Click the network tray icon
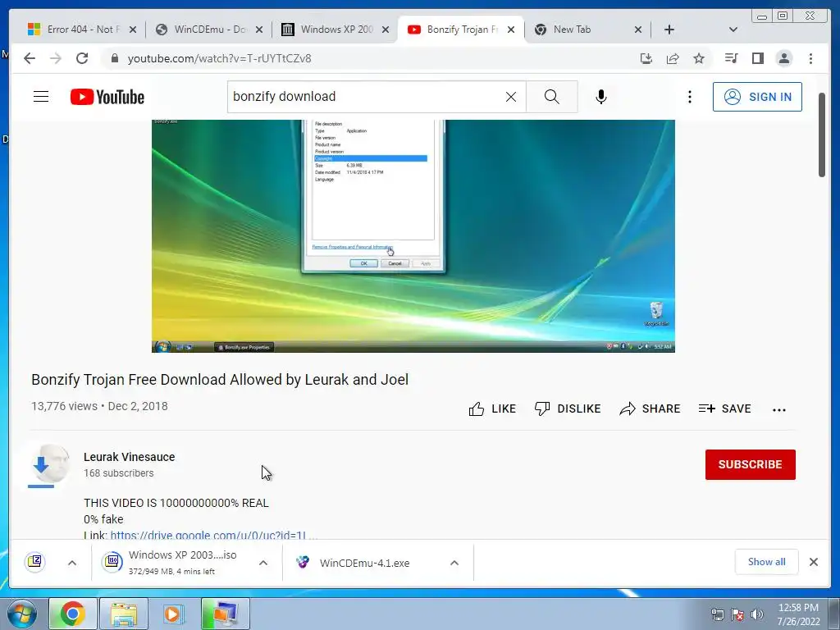840x630 pixels. click(x=717, y=614)
